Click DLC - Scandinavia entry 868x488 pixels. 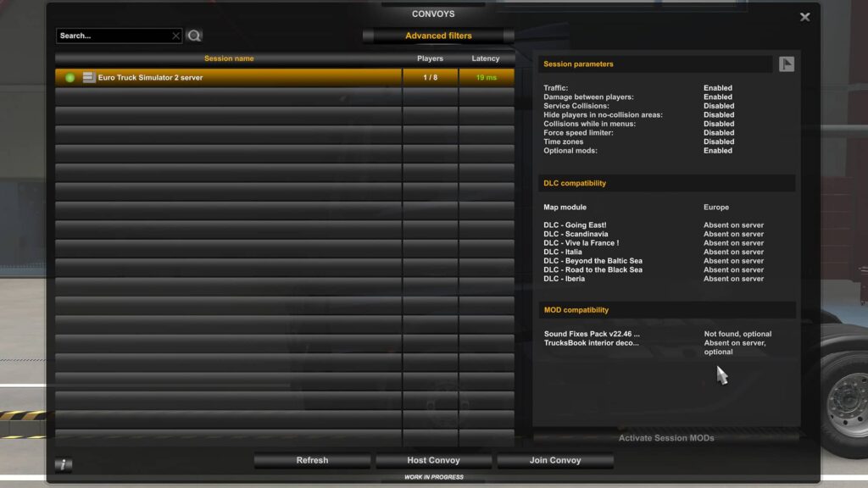(576, 234)
